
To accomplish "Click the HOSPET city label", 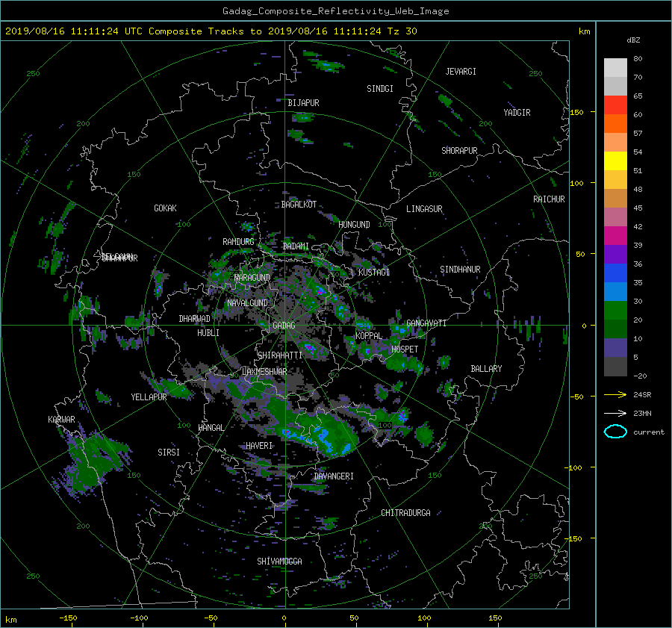I will pos(405,349).
